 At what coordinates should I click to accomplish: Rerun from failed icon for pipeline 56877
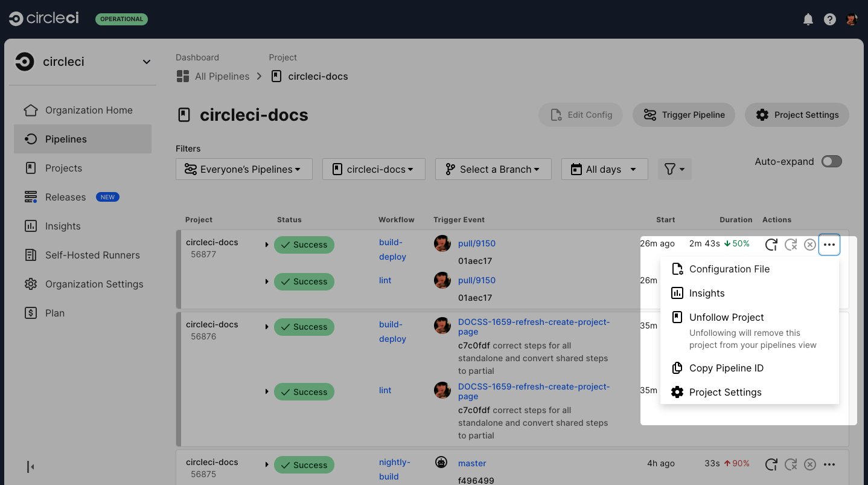click(x=791, y=245)
